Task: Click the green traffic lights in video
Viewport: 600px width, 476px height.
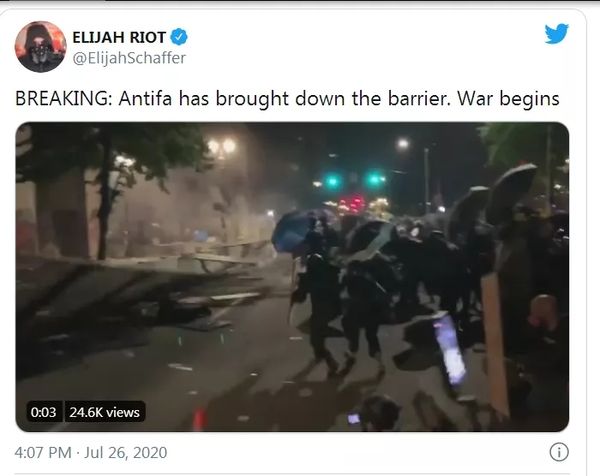Action: (x=354, y=180)
